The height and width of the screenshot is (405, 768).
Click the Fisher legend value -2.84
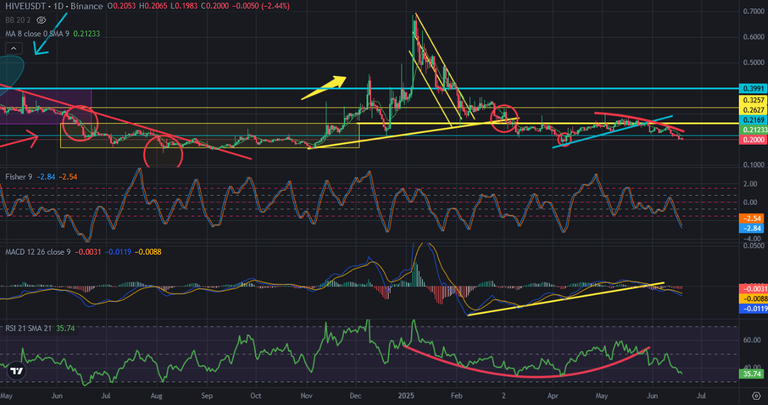point(46,177)
